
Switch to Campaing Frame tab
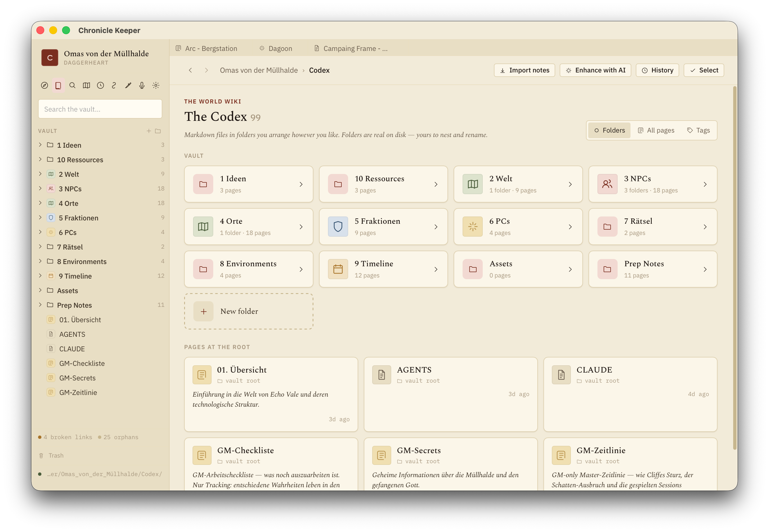[351, 48]
